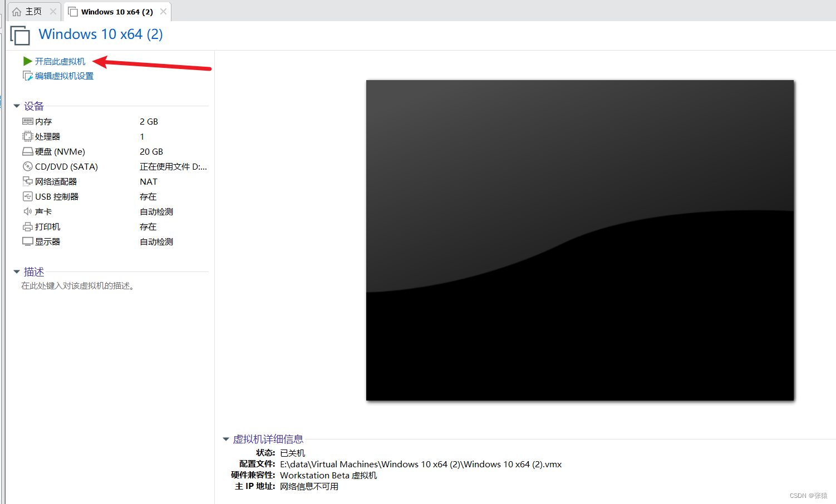This screenshot has height=504, width=836.
Task: Open the 声卡 row label
Action: point(43,211)
